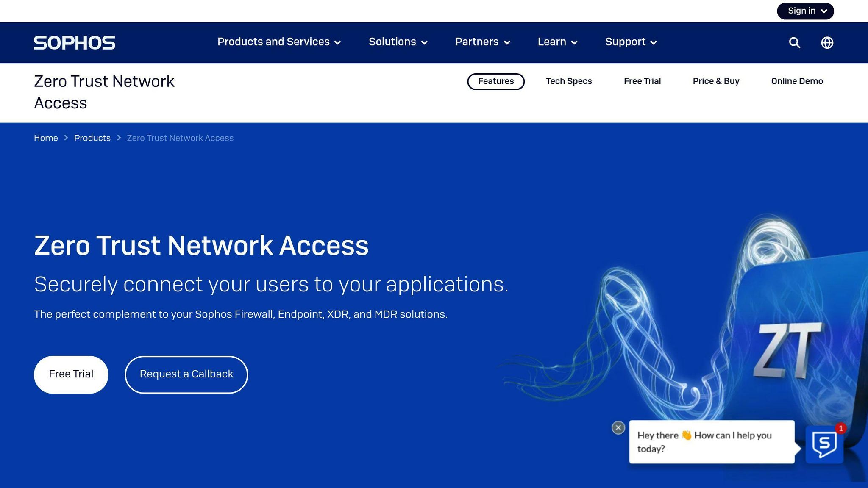
Task: Expand Products and Services menu
Action: (279, 42)
